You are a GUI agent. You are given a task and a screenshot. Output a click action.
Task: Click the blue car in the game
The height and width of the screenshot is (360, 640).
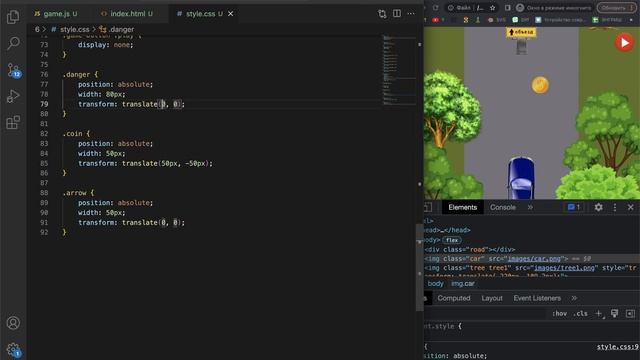point(521,178)
